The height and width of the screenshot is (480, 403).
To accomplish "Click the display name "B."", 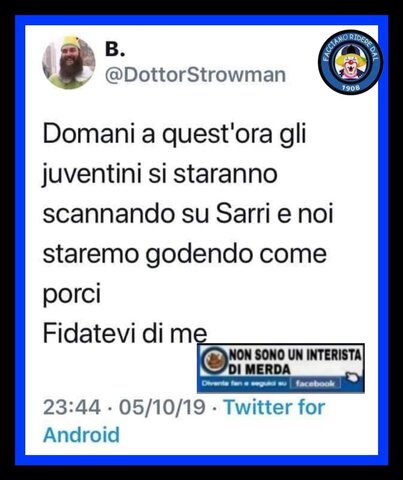I will [115, 49].
